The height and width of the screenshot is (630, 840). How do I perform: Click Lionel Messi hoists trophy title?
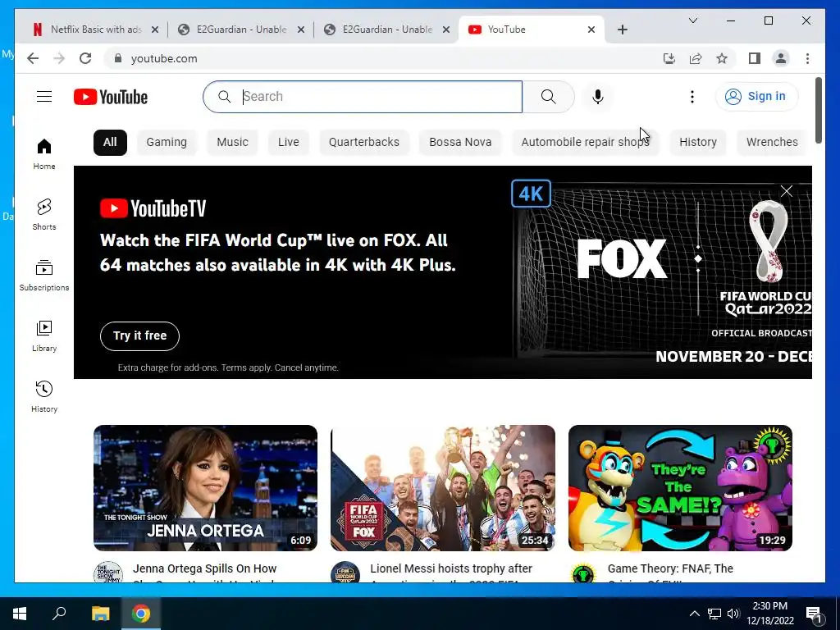click(451, 572)
